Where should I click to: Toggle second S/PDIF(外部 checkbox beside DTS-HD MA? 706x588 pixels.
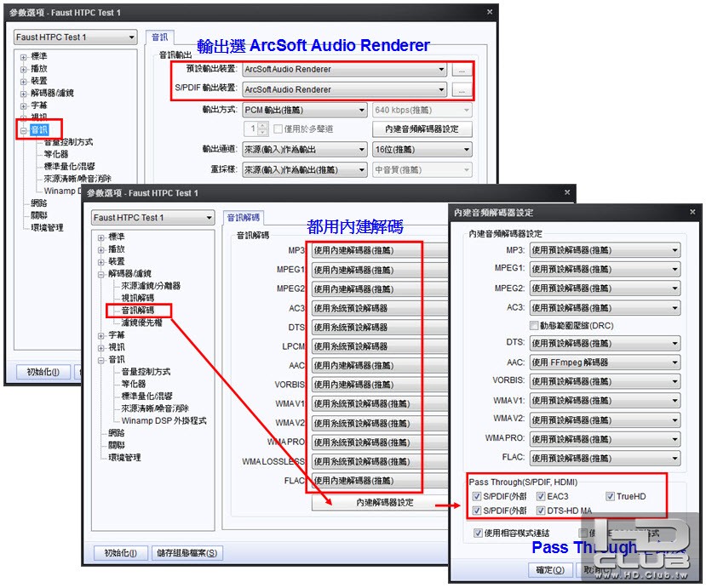tap(477, 511)
